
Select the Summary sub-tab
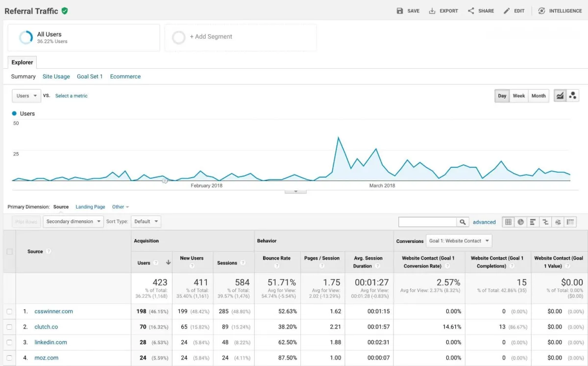[x=24, y=77]
